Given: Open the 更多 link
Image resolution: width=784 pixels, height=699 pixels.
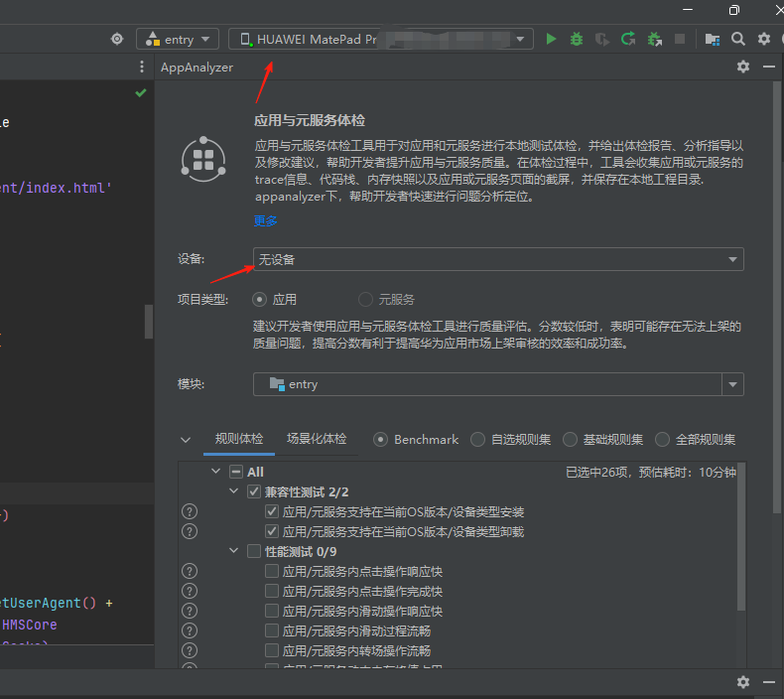Looking at the screenshot, I should [x=266, y=220].
